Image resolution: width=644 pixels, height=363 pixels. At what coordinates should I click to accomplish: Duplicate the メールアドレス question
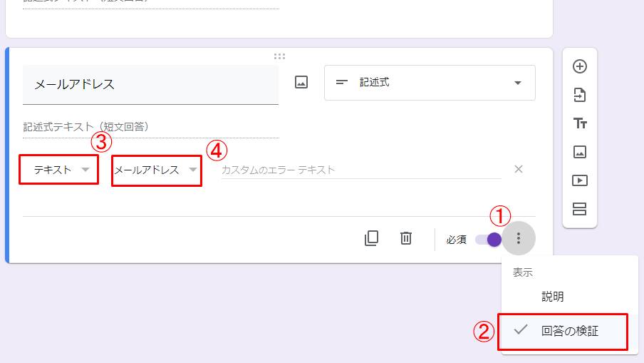tap(371, 238)
